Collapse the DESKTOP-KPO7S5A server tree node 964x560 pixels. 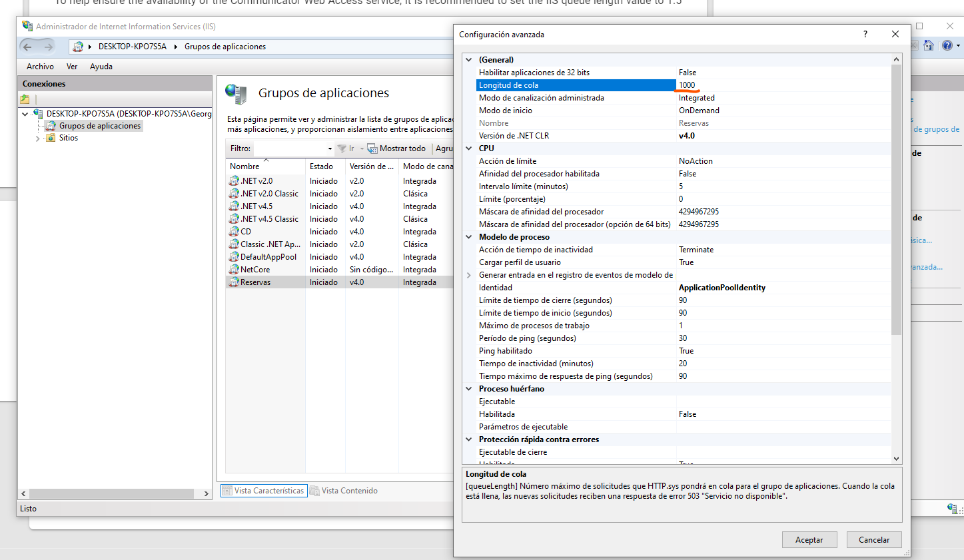click(x=25, y=114)
